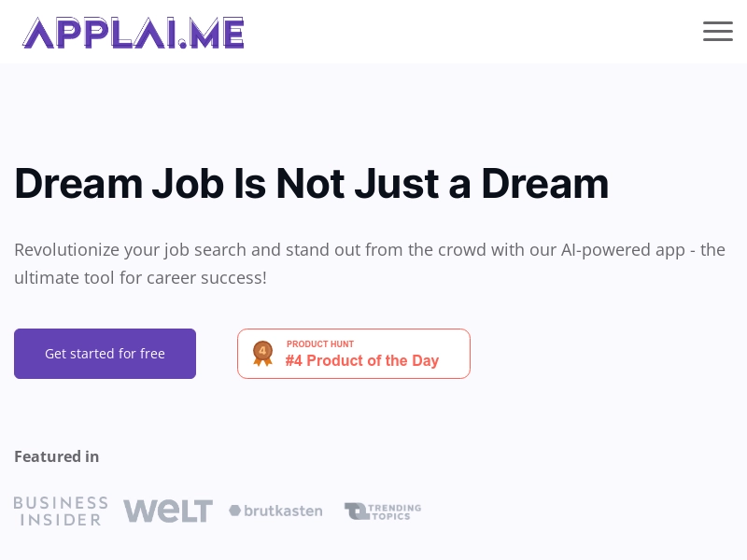Open the Product Hunt #4 Product of the Day badge
The image size is (747, 560).
[x=354, y=353]
